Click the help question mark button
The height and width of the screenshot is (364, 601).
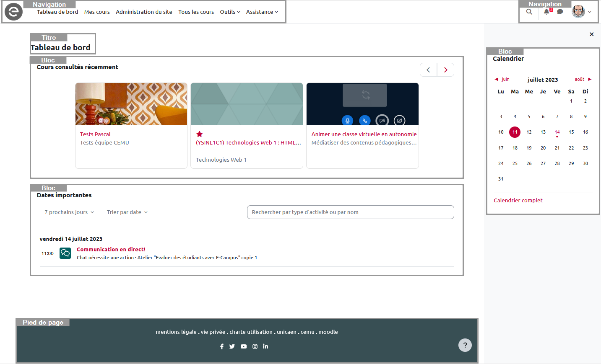(465, 345)
